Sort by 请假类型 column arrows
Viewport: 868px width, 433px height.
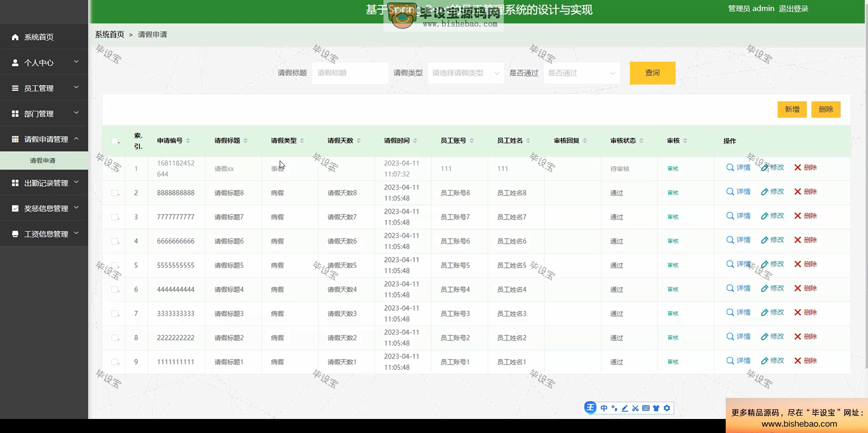tap(302, 141)
